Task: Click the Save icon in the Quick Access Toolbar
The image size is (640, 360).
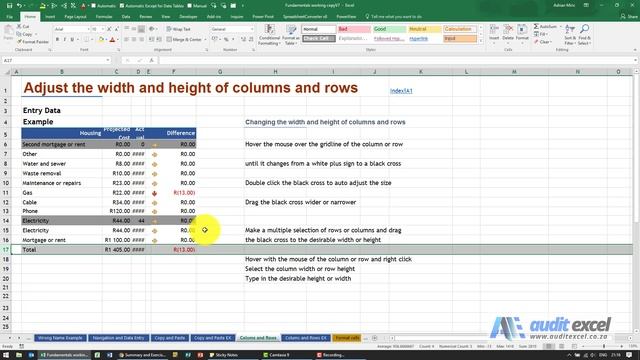Action: coord(9,6)
